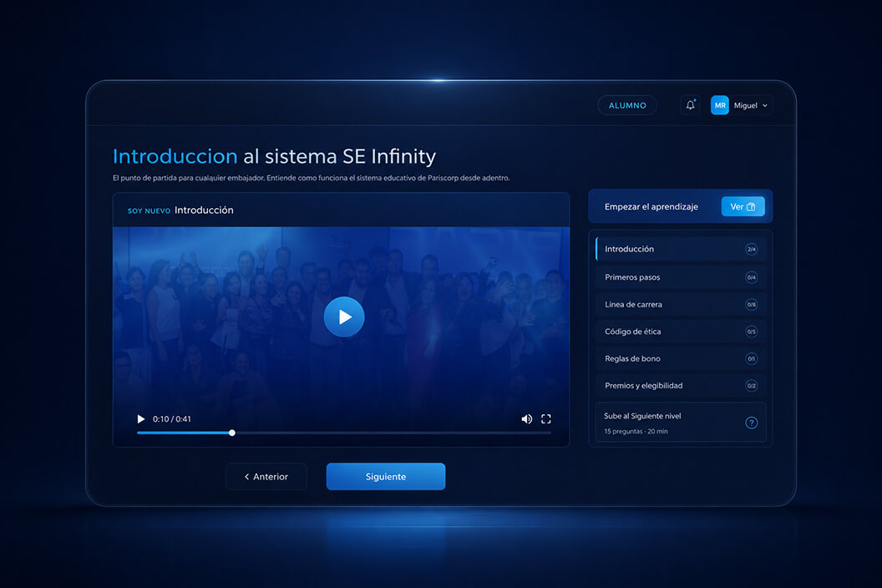Click the MR avatar badge
Viewport: 882px width, 588px height.
click(x=719, y=105)
